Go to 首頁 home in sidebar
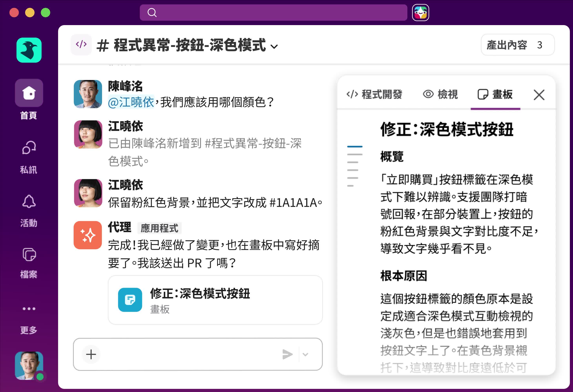 click(x=29, y=100)
